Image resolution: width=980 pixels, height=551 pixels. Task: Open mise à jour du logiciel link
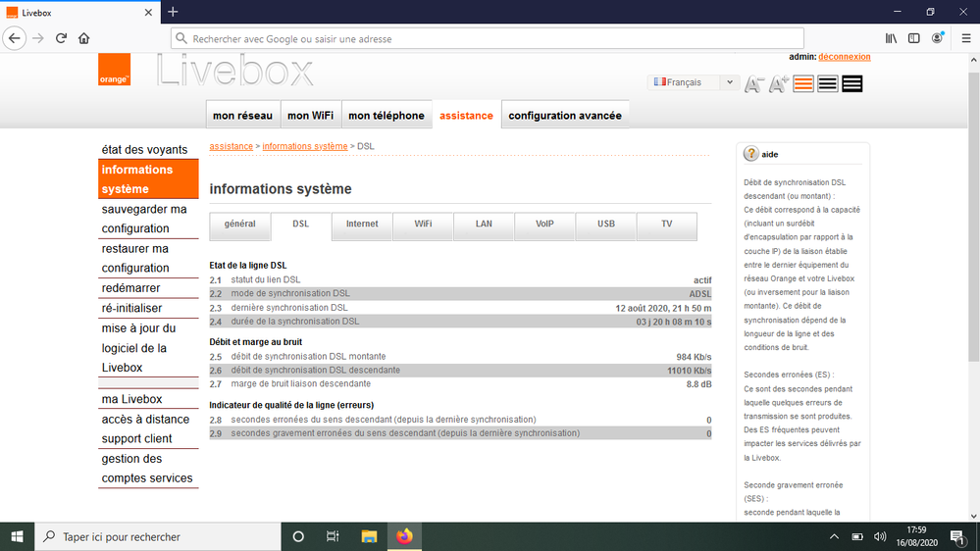(x=138, y=348)
